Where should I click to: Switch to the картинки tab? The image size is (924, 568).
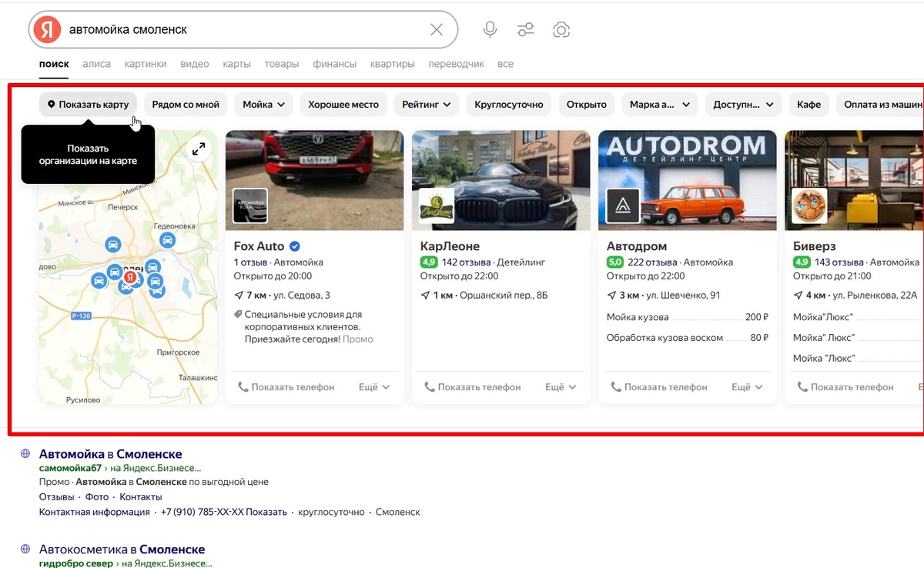pyautogui.click(x=146, y=64)
